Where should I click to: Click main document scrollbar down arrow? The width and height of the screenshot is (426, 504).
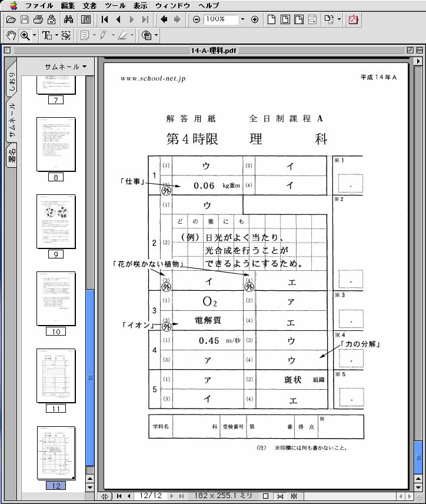(418, 488)
